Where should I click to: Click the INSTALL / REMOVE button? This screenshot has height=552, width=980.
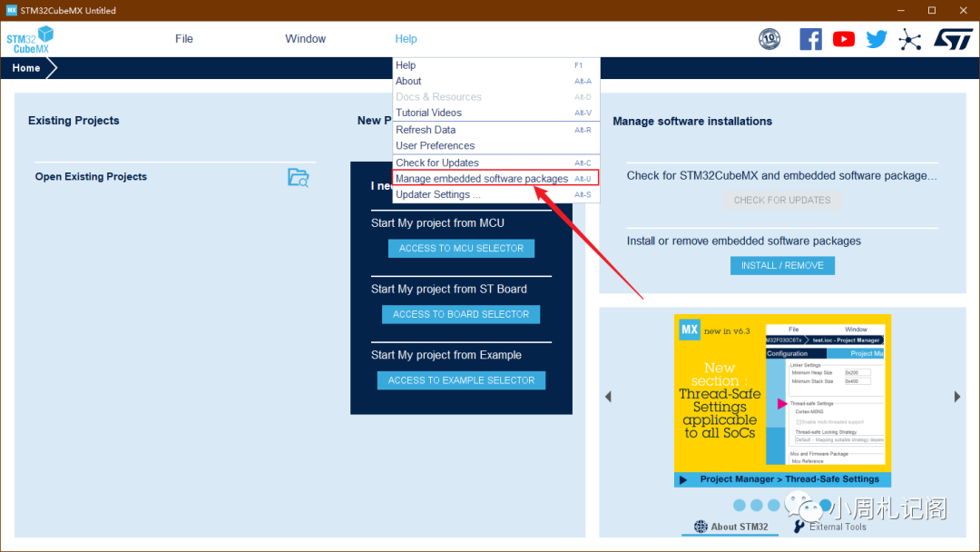tap(782, 266)
